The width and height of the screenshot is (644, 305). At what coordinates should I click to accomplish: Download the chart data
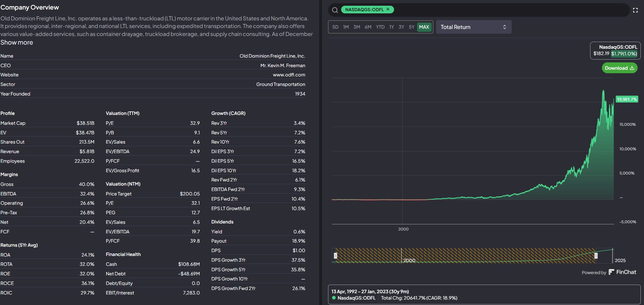click(619, 68)
